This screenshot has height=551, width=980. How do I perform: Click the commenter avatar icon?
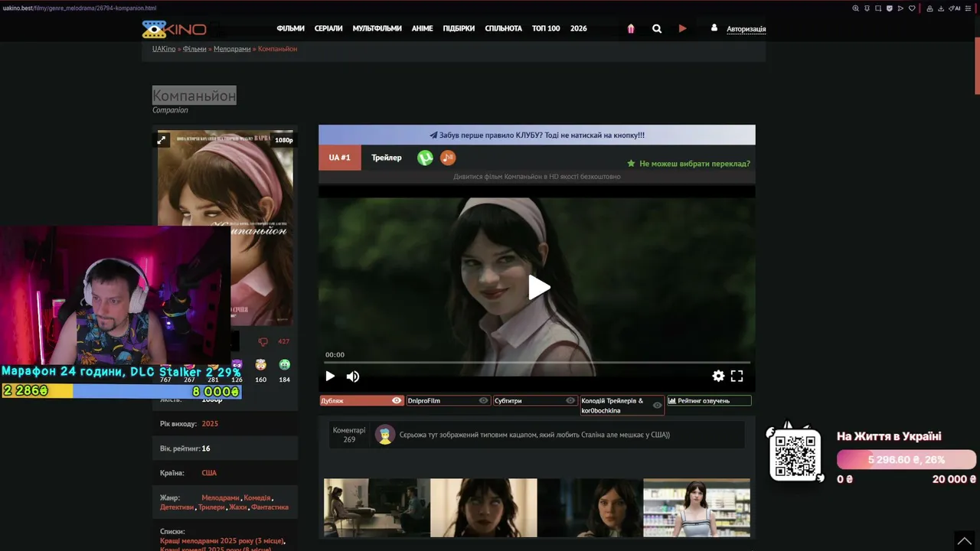coord(385,435)
